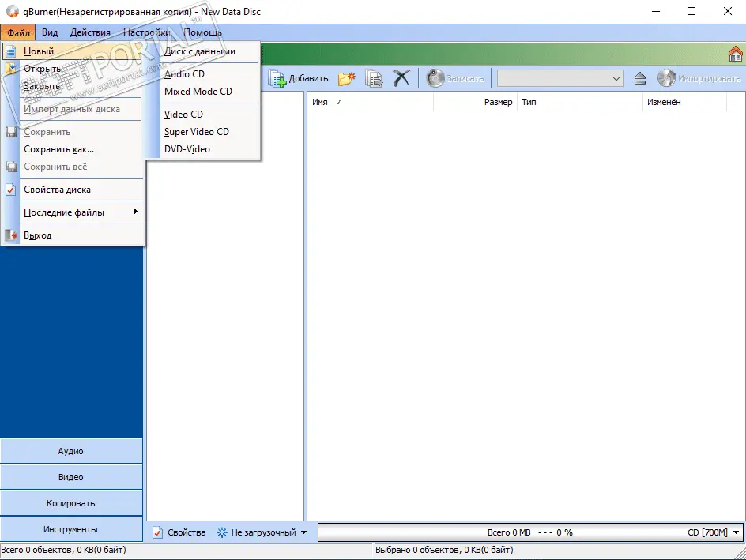The width and height of the screenshot is (746, 560).
Task: Select Audio CD from the submenu
Action: 184,74
